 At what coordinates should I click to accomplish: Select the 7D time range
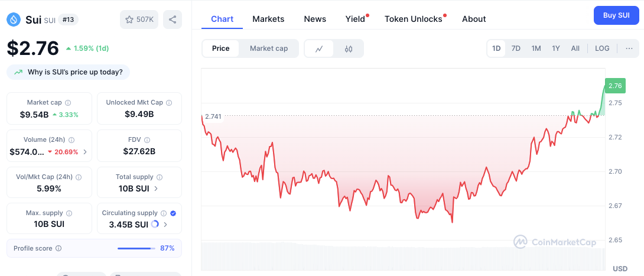[x=516, y=48]
